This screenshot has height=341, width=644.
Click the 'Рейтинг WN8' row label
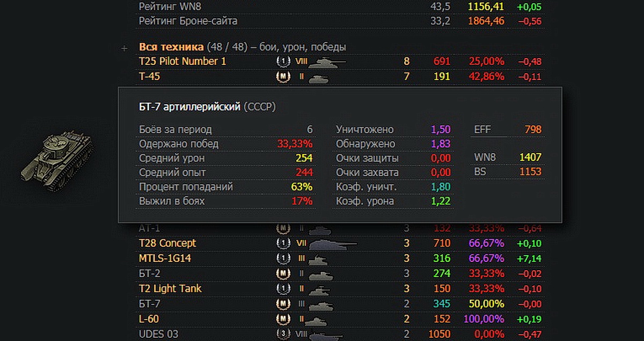(171, 6)
